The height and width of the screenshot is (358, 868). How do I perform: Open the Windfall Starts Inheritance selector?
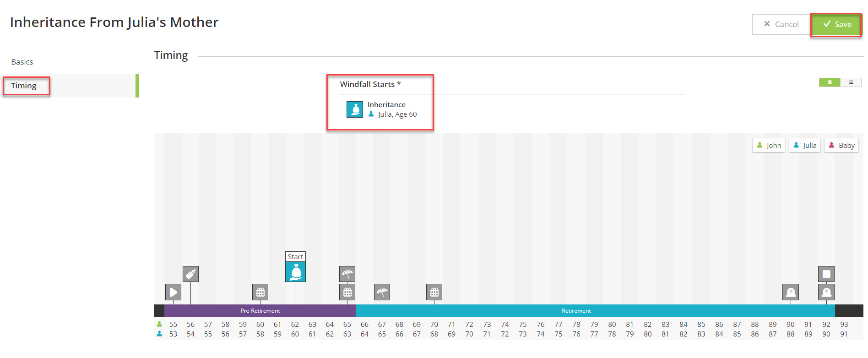[x=512, y=109]
